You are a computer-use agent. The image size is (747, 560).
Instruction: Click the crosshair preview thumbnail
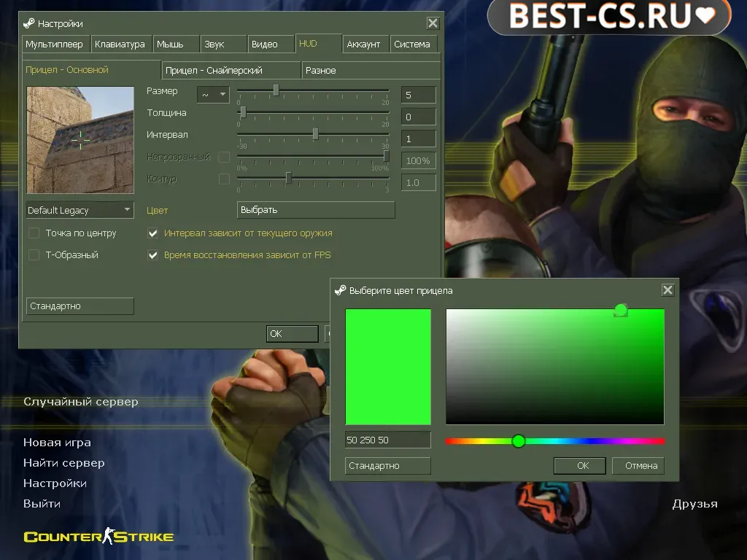tap(80, 139)
